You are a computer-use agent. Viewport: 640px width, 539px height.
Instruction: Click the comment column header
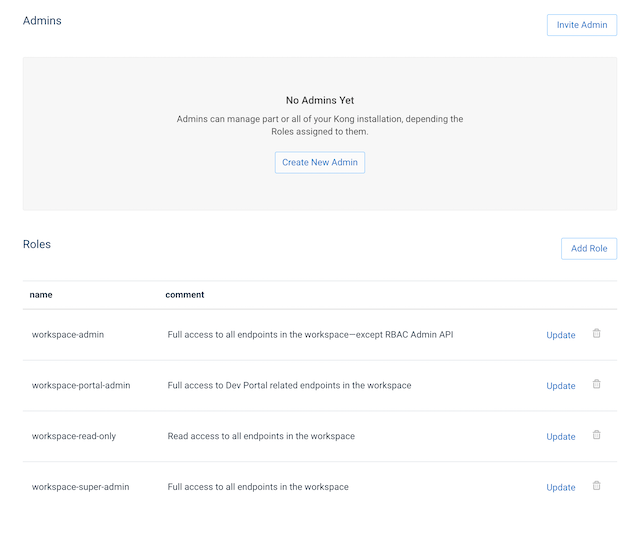click(185, 295)
